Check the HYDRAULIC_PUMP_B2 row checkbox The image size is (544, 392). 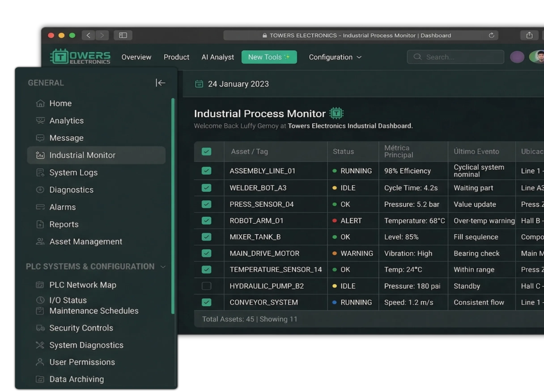tap(206, 286)
